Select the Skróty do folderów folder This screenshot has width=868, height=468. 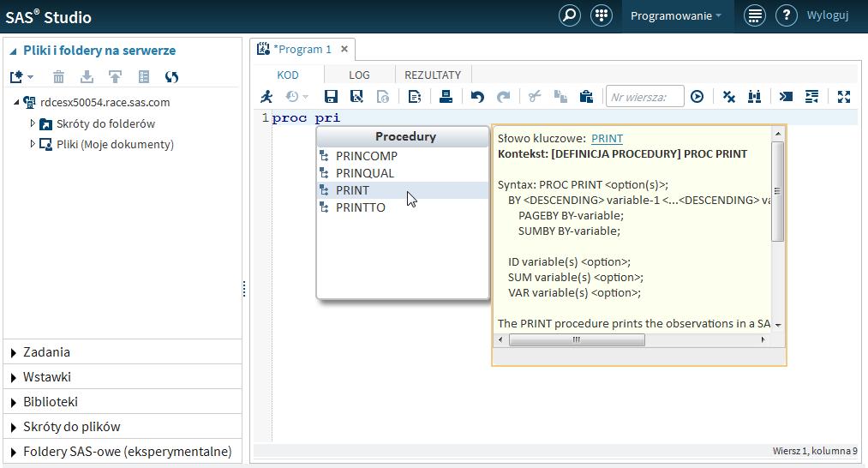click(x=105, y=123)
